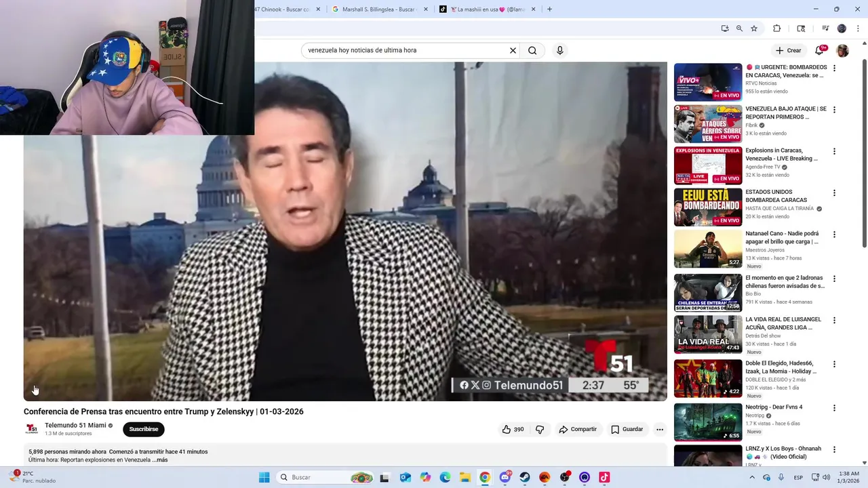Open Task View from the taskbar

click(385, 477)
